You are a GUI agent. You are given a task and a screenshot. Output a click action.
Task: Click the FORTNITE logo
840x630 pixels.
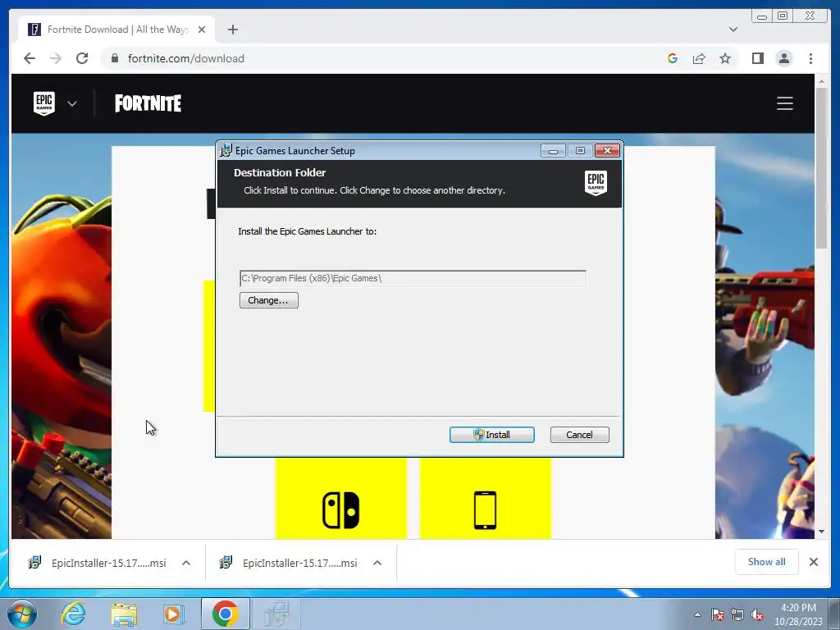coord(148,103)
